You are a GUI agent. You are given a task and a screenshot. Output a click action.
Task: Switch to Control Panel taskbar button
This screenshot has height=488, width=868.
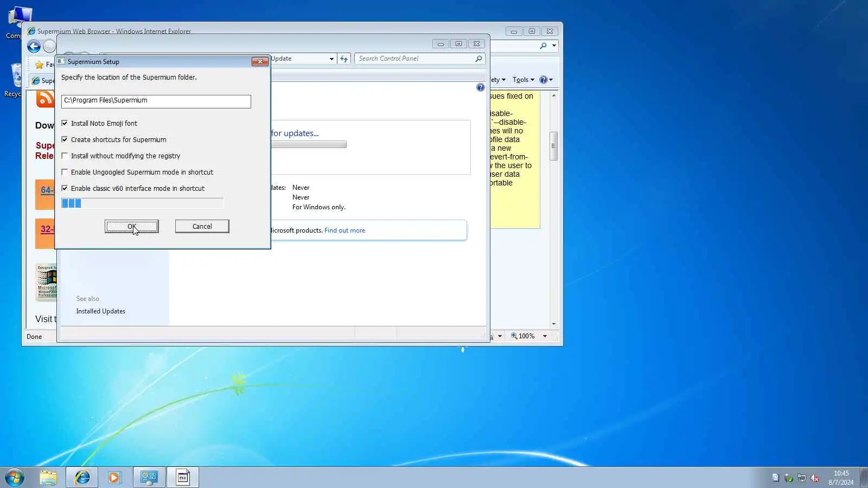[x=149, y=477]
